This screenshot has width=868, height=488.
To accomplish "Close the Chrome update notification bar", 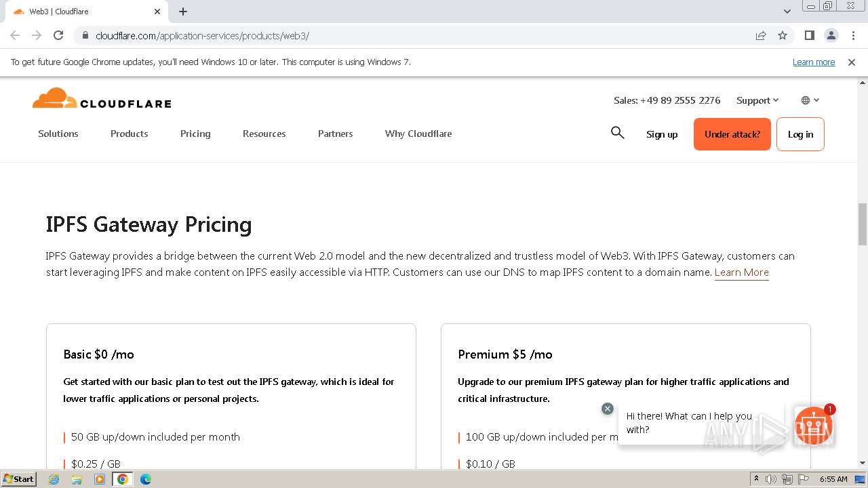I will point(852,62).
